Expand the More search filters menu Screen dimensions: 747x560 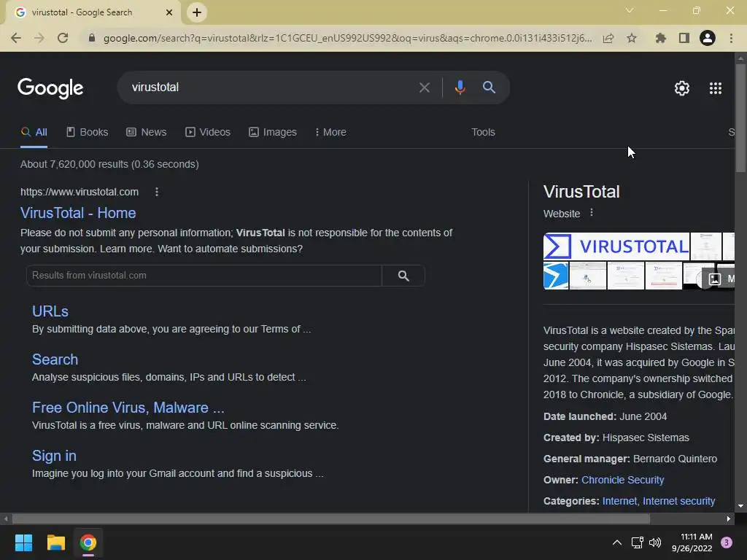coord(330,133)
